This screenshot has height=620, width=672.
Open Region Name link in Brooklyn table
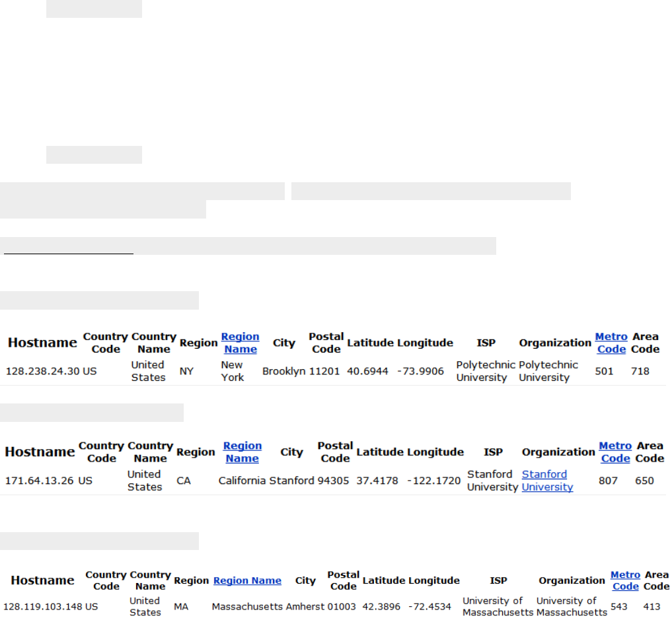point(241,343)
